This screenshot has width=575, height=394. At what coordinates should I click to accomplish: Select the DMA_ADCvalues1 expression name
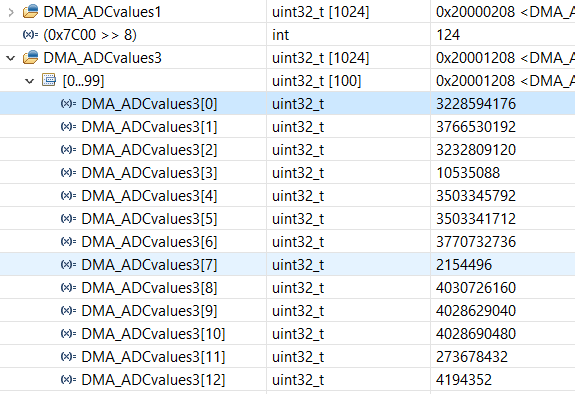point(102,12)
